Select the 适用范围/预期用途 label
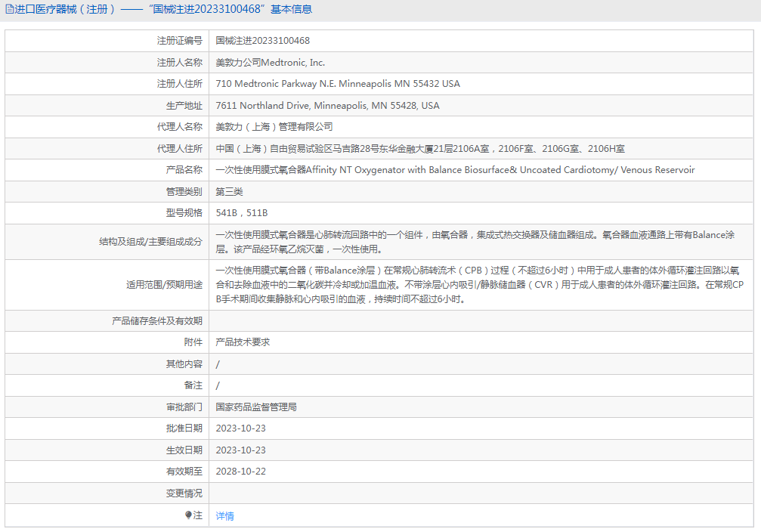 pos(164,284)
